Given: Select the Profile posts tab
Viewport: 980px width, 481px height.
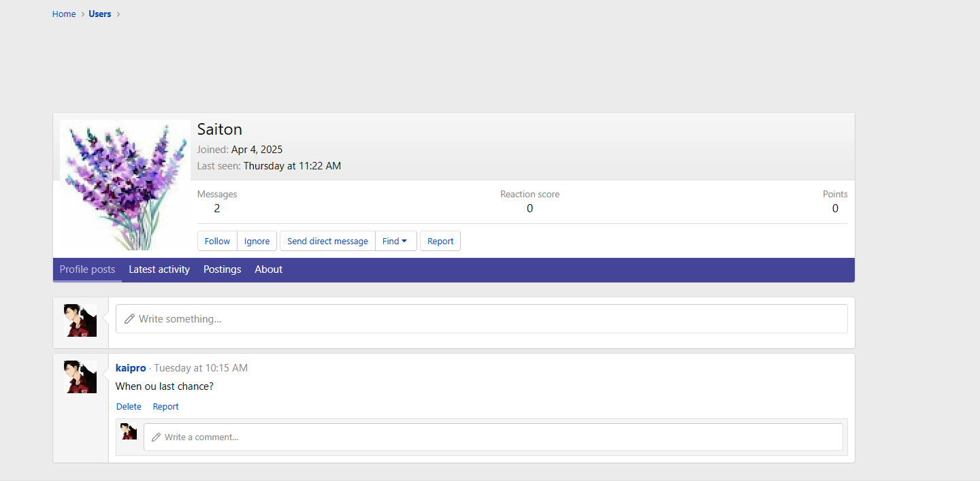Looking at the screenshot, I should [87, 269].
